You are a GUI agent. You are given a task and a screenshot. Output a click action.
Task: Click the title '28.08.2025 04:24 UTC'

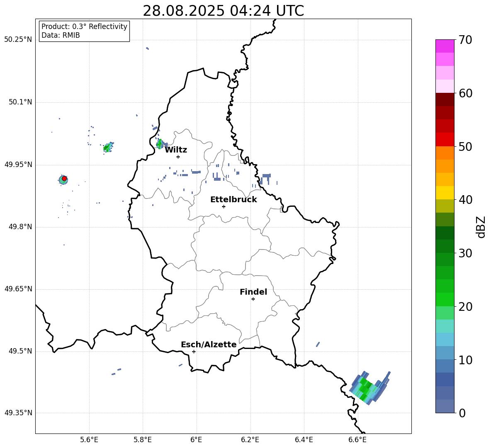(x=223, y=11)
